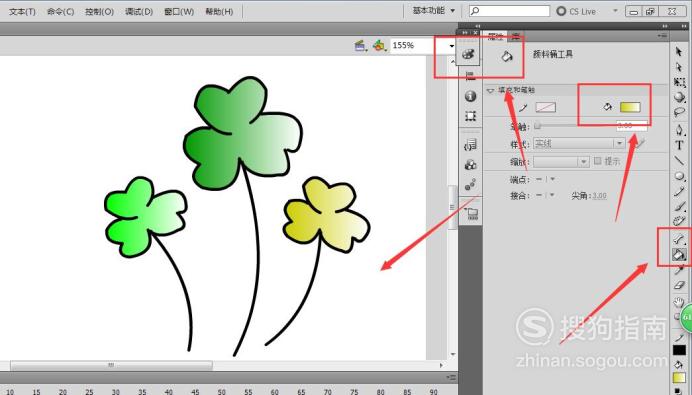Open the 文本(T) menu
Viewport: 692px width, 395px height.
coord(22,11)
